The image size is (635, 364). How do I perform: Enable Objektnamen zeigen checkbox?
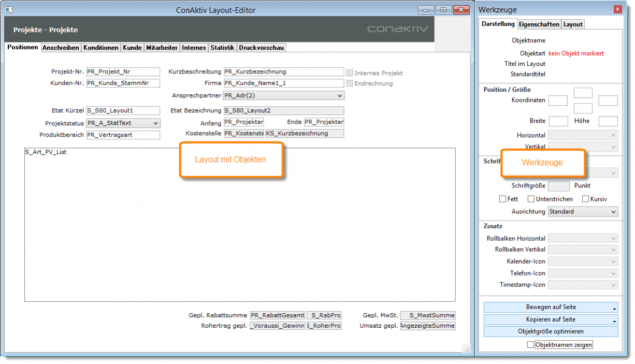tap(530, 344)
